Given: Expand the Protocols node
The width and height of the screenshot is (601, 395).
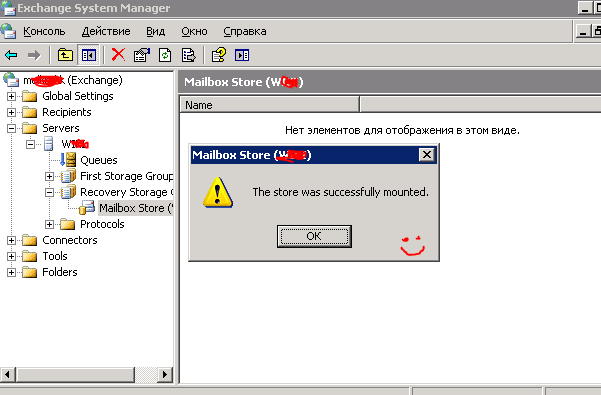Looking at the screenshot, I should tap(49, 224).
